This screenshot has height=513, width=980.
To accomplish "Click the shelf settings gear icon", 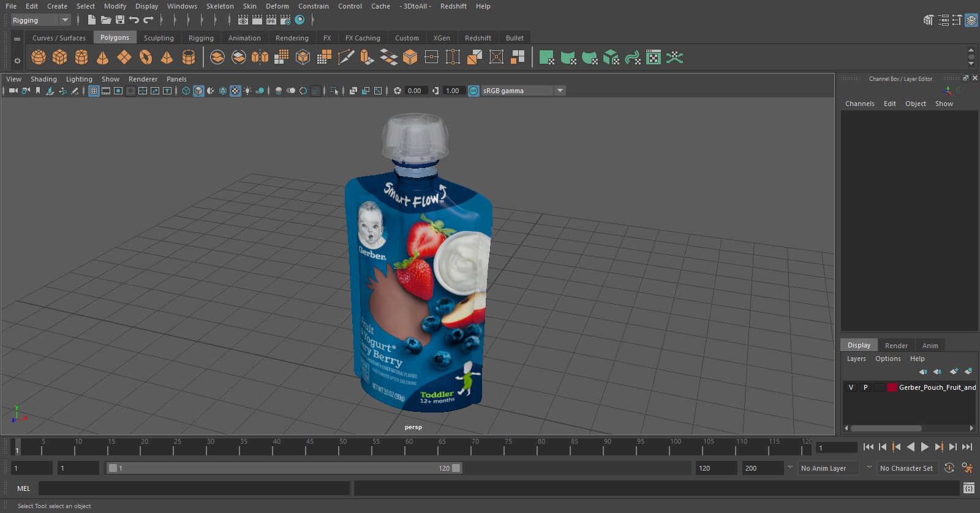I will (17, 61).
